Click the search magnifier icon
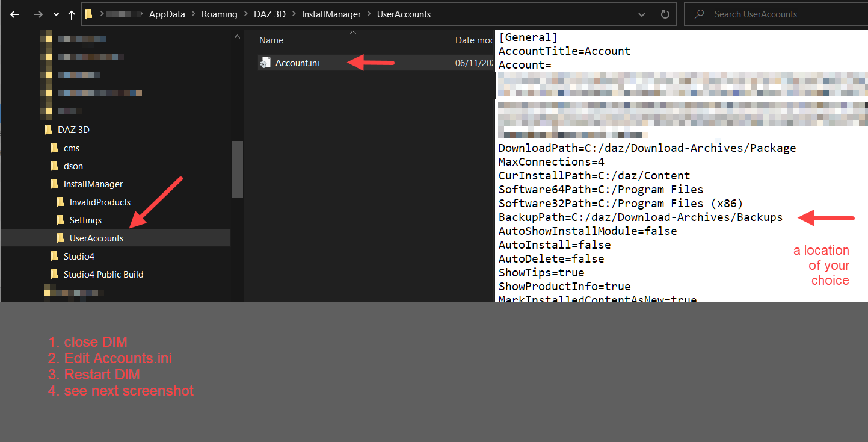Viewport: 868px width, 442px height. click(700, 14)
